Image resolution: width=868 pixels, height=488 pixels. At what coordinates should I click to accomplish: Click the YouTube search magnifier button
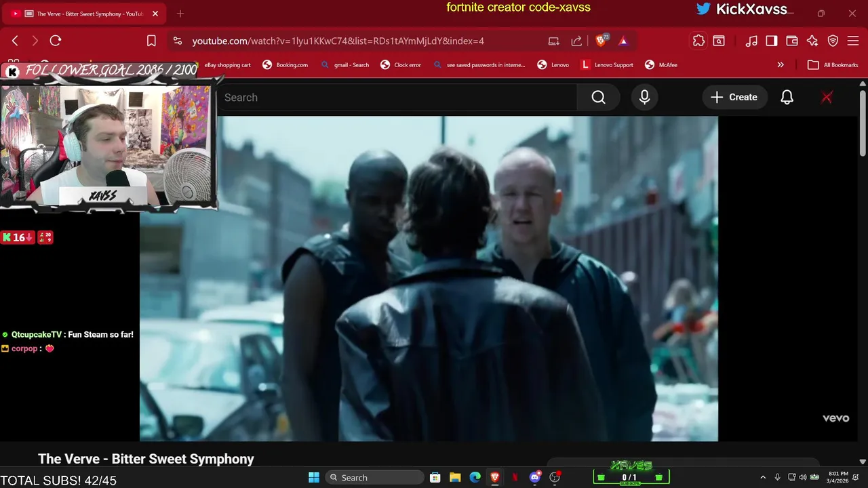click(598, 98)
